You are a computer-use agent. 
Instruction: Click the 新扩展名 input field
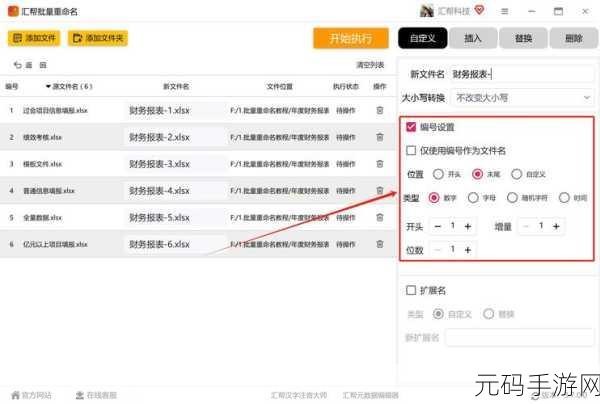(x=520, y=337)
